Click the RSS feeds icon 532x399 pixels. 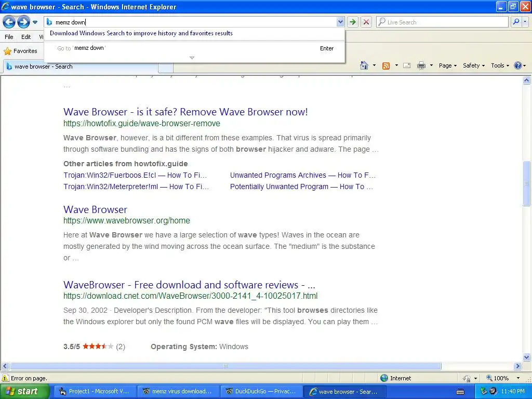pos(386,66)
